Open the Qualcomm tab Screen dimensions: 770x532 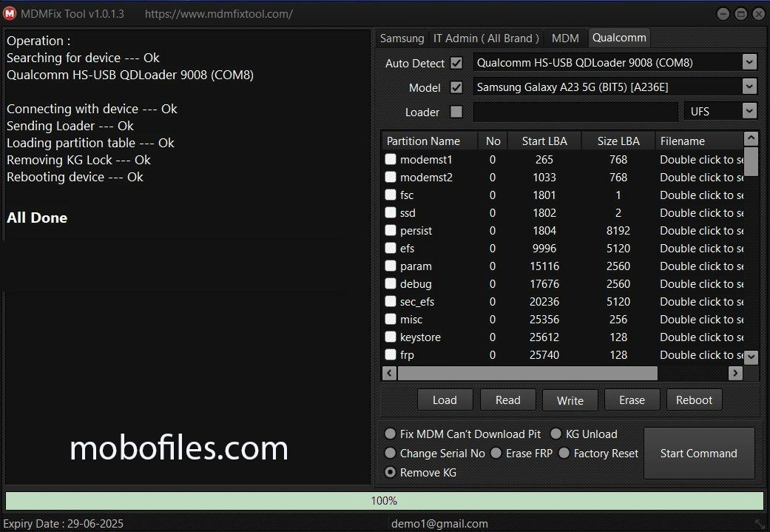pyautogui.click(x=619, y=38)
